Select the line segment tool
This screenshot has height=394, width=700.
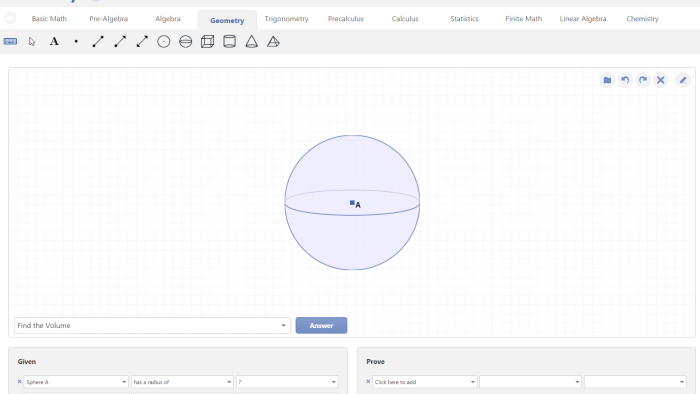coord(98,41)
